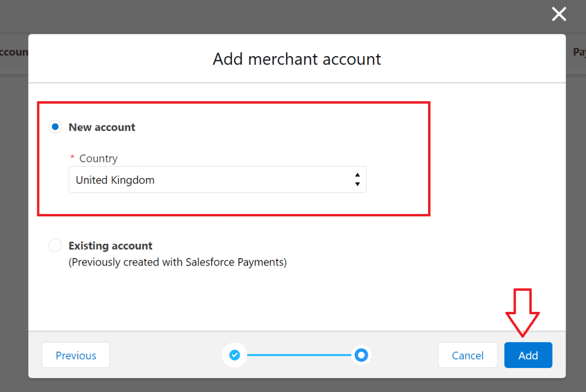This screenshot has width=586, height=392.
Task: Go back with the Previous button
Action: coord(76,355)
